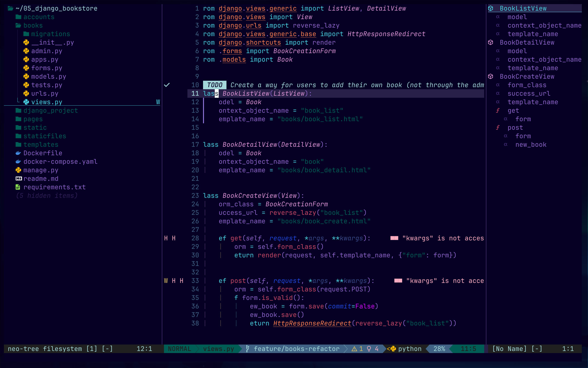Jump to success_url in the outline
Image resolution: width=588 pixels, height=368 pixels.
click(x=529, y=94)
